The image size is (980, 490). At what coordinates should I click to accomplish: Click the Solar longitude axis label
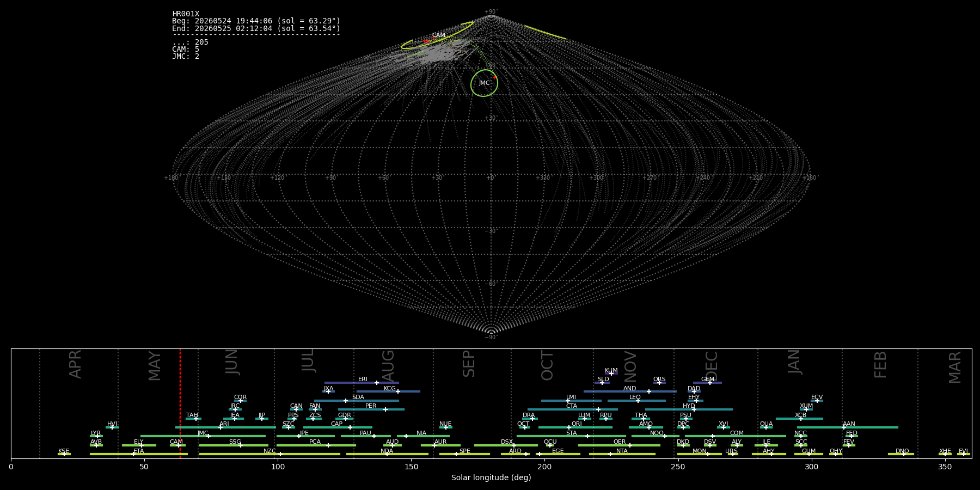coord(491,477)
